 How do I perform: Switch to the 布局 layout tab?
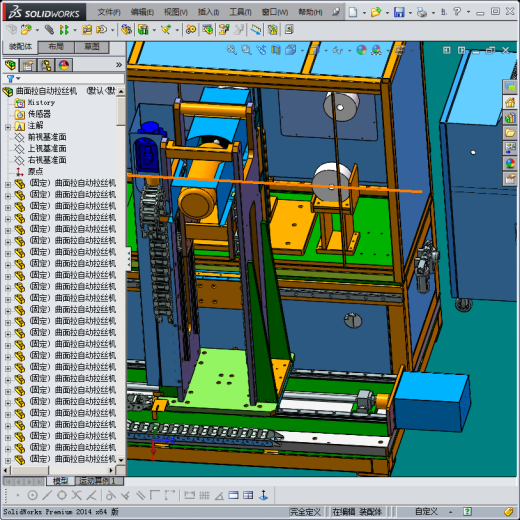[x=56, y=47]
